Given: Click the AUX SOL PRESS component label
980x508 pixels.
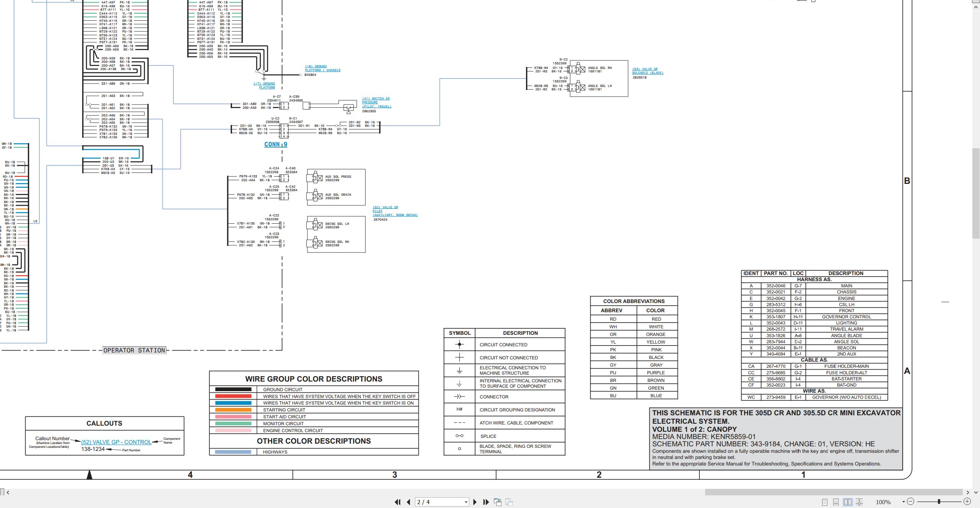Looking at the screenshot, I should tap(338, 177).
